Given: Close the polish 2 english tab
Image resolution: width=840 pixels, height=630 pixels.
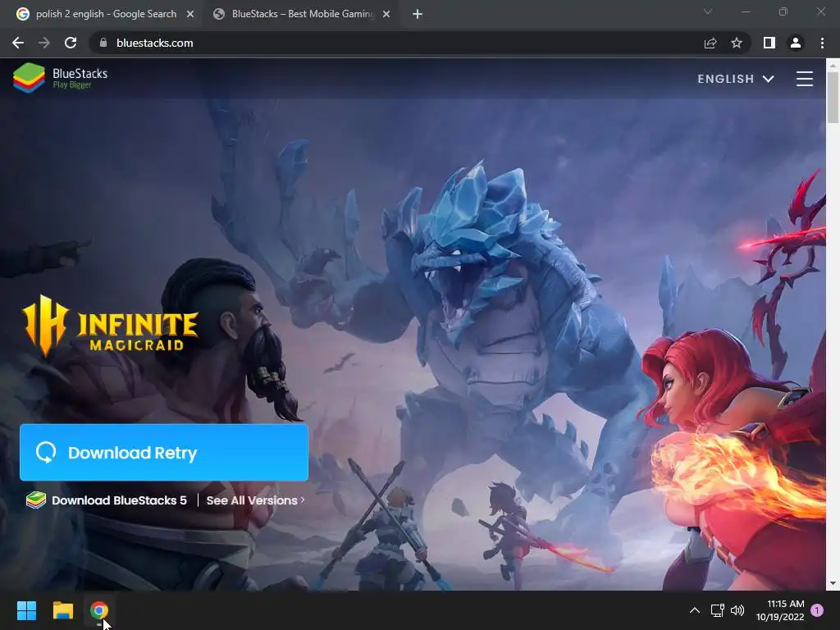Looking at the screenshot, I should pos(190,14).
